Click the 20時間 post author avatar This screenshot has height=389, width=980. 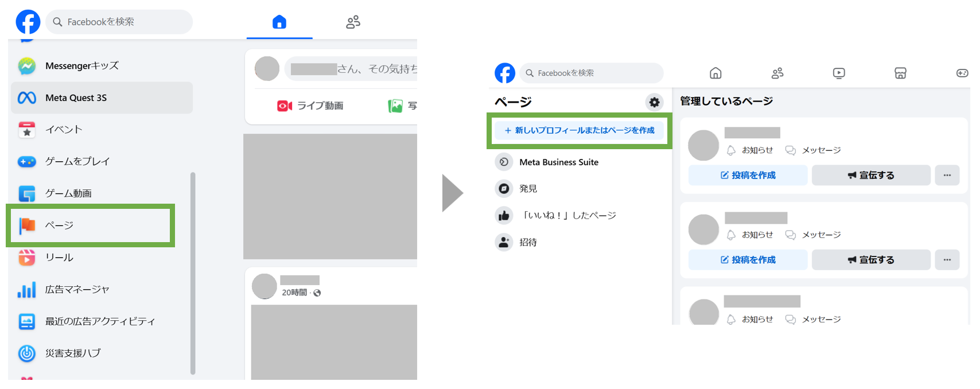pos(265,286)
